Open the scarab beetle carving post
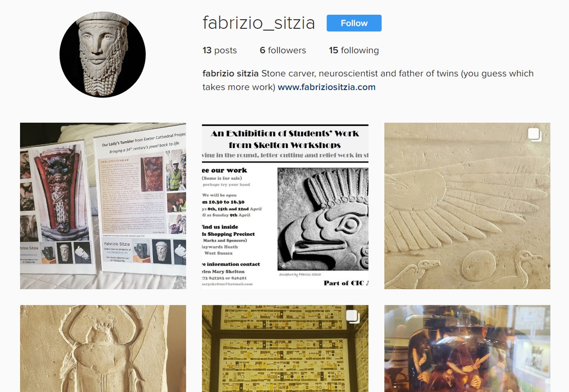The width and height of the screenshot is (569, 392). pyautogui.click(x=103, y=348)
